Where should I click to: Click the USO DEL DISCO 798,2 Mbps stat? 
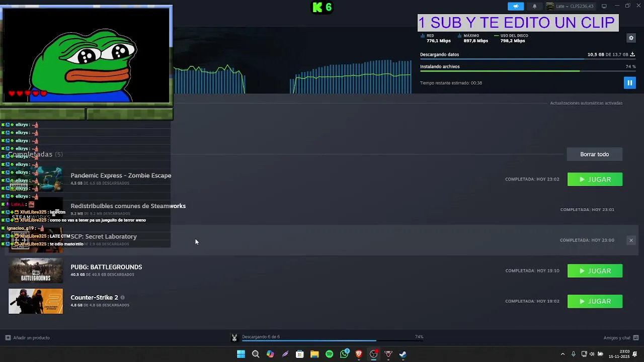[x=511, y=38]
